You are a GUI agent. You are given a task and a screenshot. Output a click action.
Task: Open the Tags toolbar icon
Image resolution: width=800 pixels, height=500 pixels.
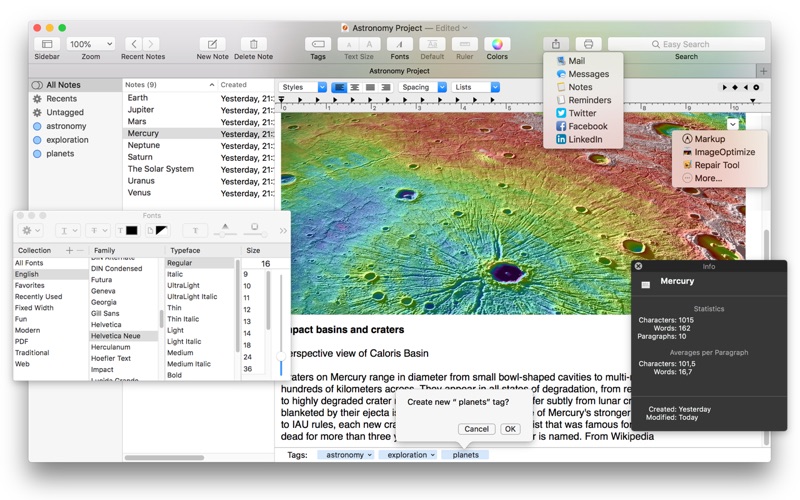[x=317, y=44]
